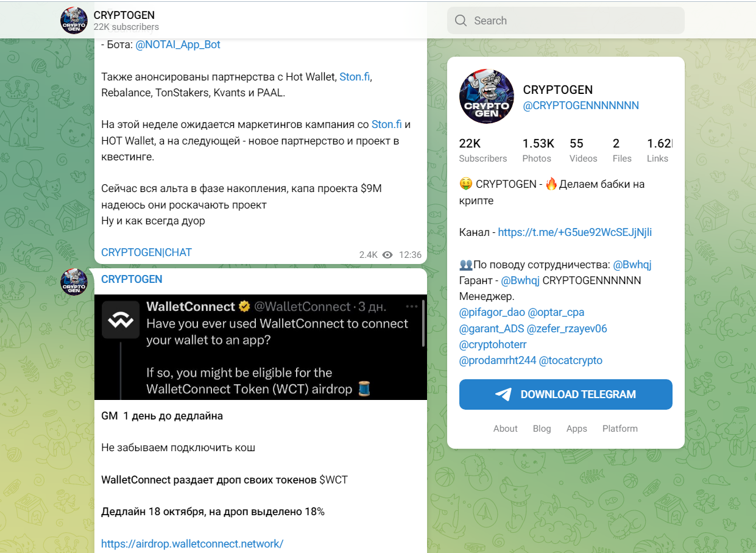Image resolution: width=756 pixels, height=553 pixels.
Task: Click the CRYPTOGEN author name on second post
Action: [132, 279]
